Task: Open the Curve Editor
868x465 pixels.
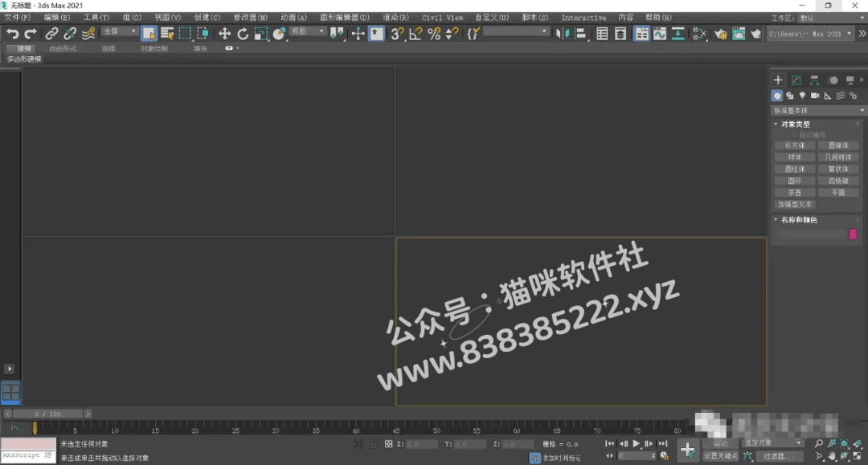Action: point(660,34)
